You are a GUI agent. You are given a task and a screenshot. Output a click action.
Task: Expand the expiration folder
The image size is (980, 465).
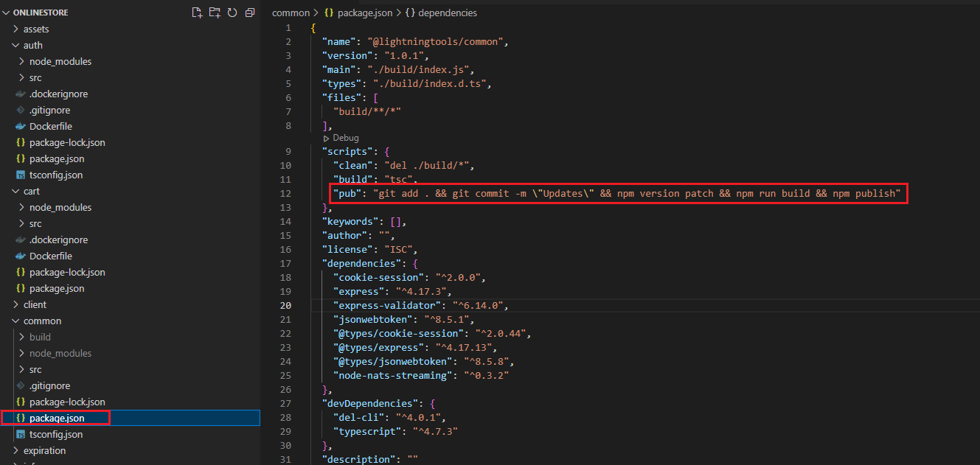(x=44, y=450)
